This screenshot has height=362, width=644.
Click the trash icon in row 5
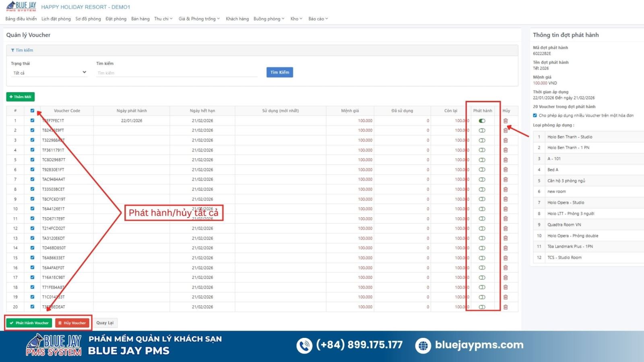(x=506, y=160)
